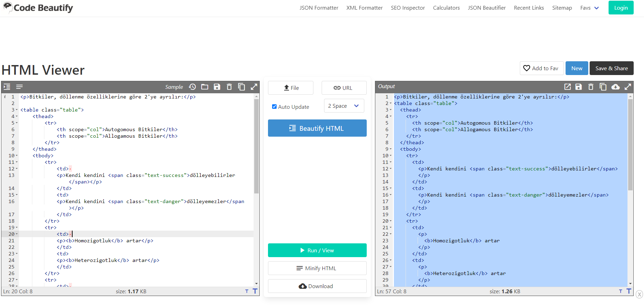Click the Download button

coord(317,286)
